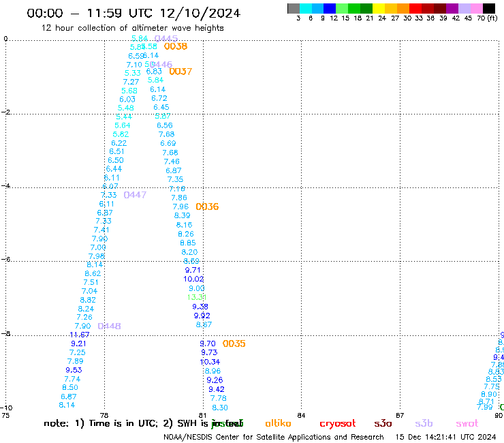504x443 pixels.
Task: Select the lavender 0447 time label
Action: (135, 195)
